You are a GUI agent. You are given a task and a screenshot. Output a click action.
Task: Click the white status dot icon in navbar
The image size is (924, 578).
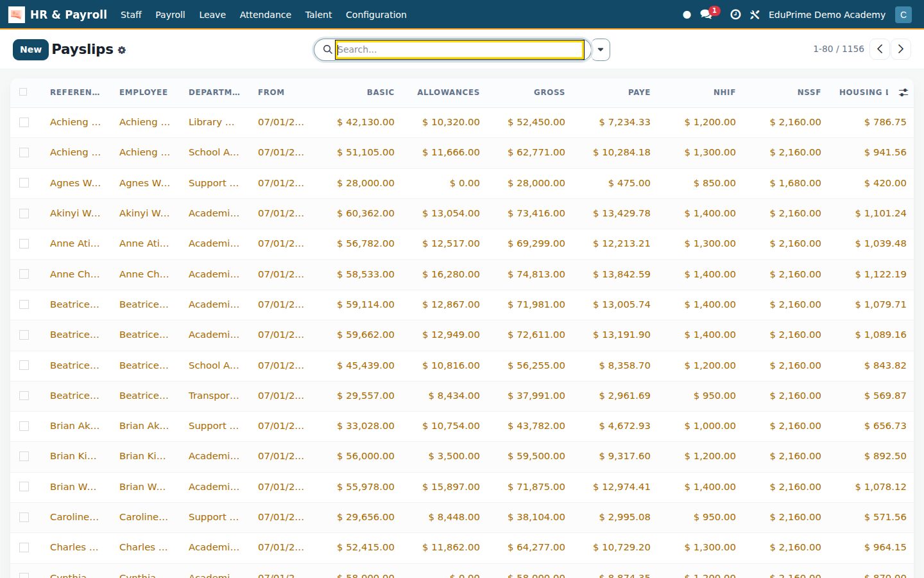(687, 14)
